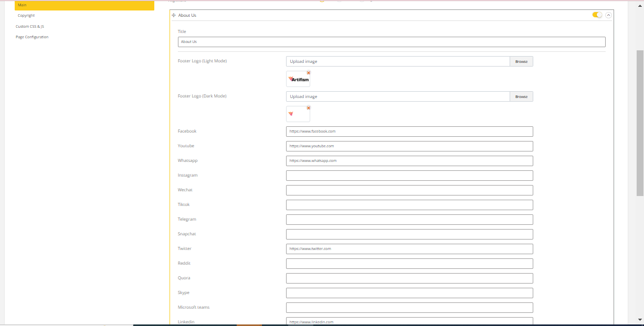Click the Light Mode Upload image field
The width and height of the screenshot is (644, 326).
[398, 61]
